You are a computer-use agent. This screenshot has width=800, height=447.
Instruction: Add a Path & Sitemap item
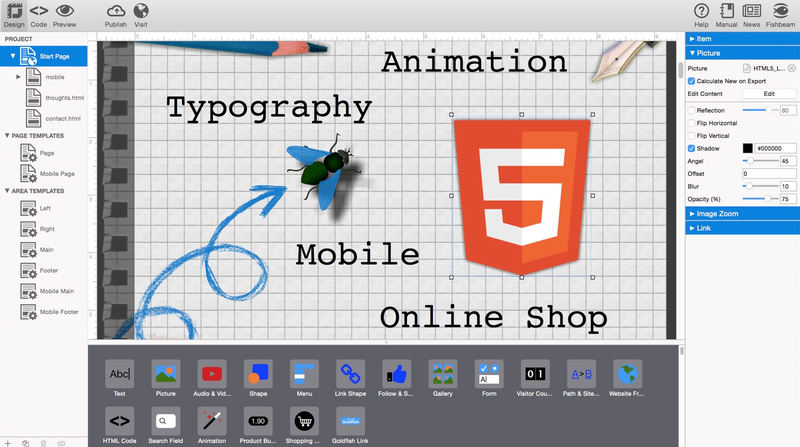(x=581, y=379)
